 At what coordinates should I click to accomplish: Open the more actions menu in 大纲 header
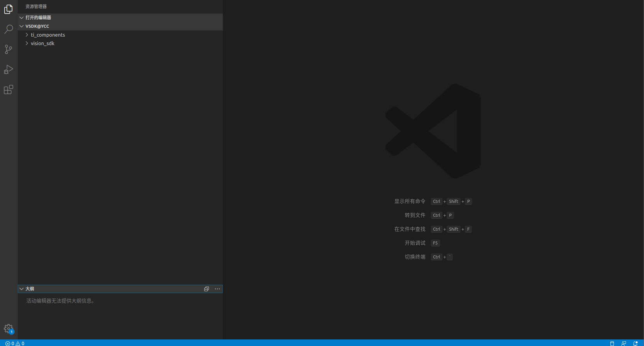[x=217, y=289]
